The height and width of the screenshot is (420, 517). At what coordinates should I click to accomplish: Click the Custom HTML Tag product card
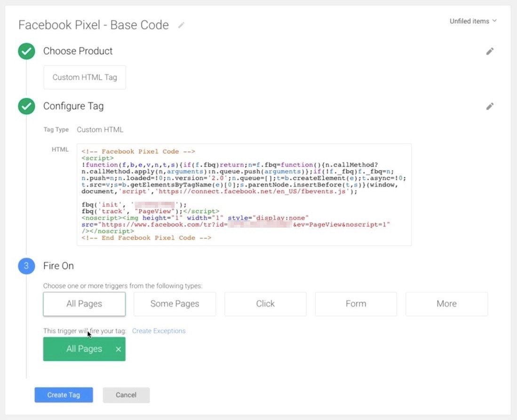[84, 77]
